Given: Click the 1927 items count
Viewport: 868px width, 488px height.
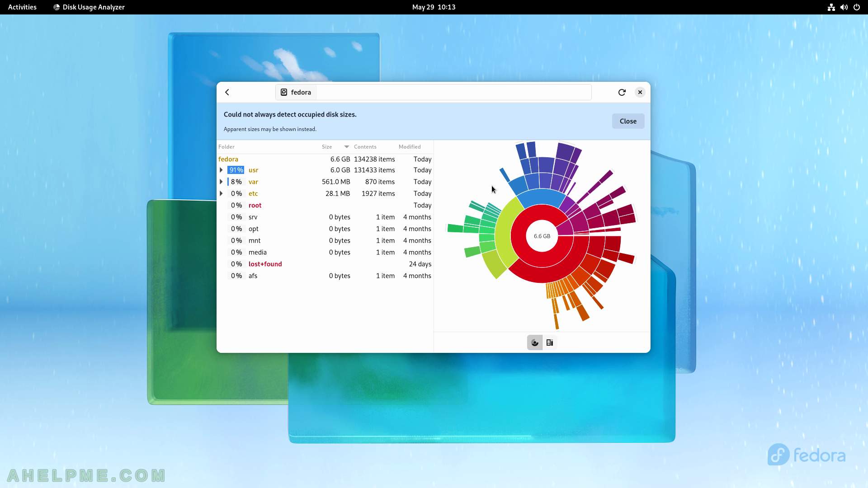Looking at the screenshot, I should (x=378, y=193).
